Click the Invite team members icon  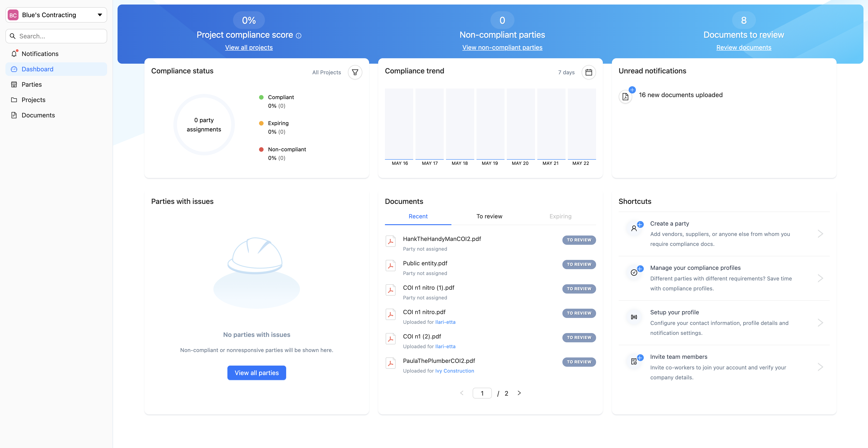coord(634,361)
